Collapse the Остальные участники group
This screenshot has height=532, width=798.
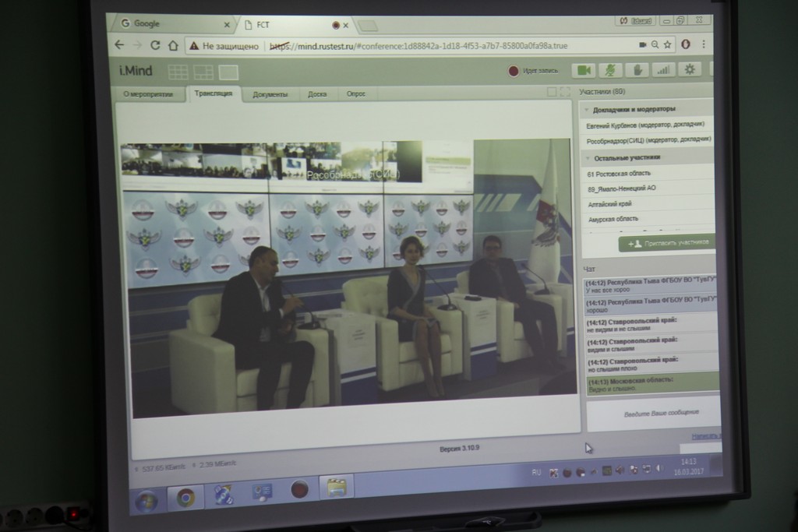click(x=587, y=157)
